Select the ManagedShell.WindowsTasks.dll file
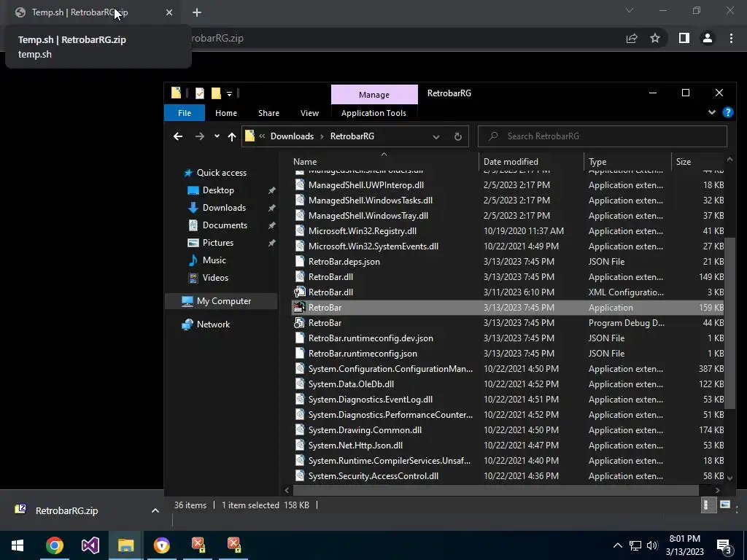Image resolution: width=747 pixels, height=560 pixels. click(508, 201)
